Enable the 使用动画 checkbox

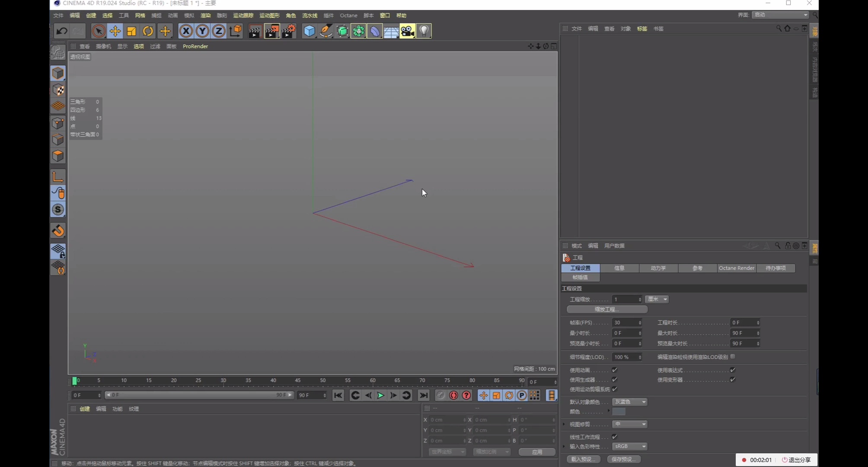coord(615,370)
